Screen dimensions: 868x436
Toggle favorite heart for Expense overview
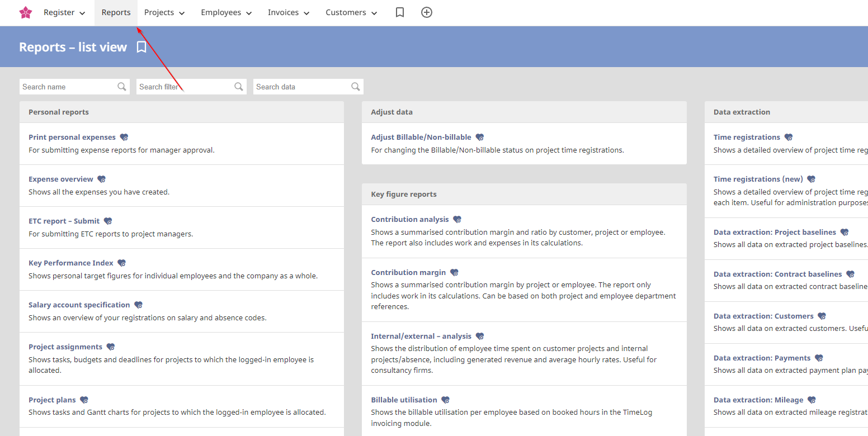(101, 179)
